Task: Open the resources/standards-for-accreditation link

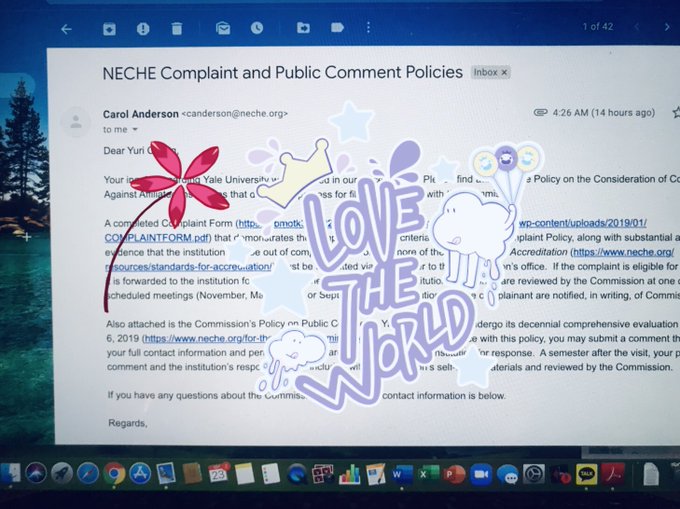Action: click(188, 266)
